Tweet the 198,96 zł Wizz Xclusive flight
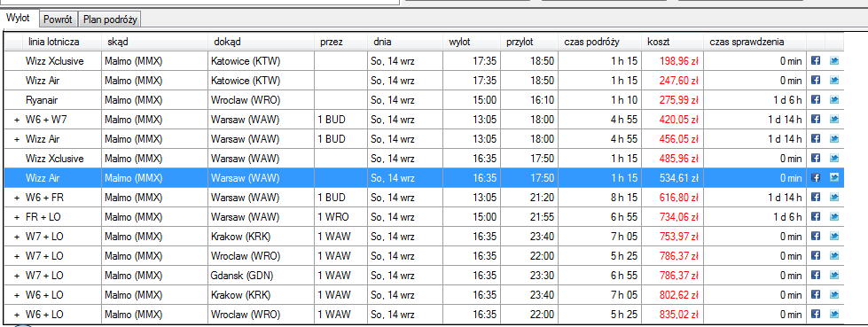The height and width of the screenshot is (327, 868). [x=834, y=61]
